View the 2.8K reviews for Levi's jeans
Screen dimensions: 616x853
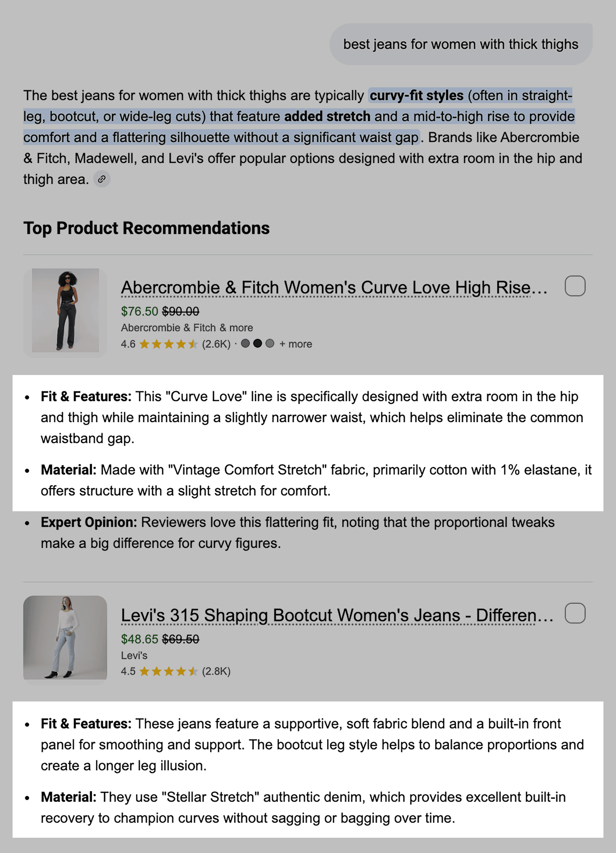pos(217,672)
